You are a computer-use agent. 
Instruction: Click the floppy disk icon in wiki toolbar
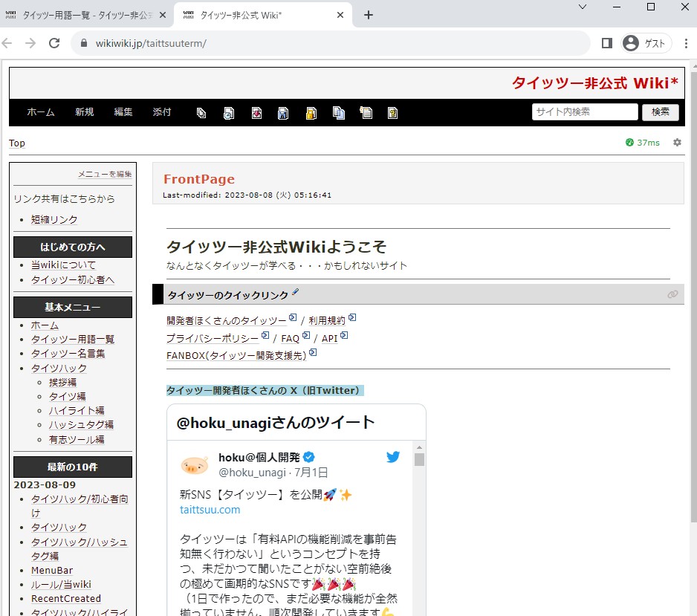283,113
